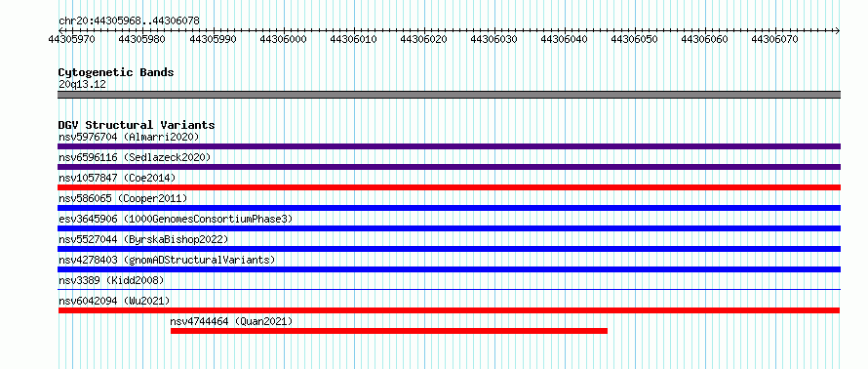Select the blue bar under esv3645906
The image size is (868, 369).
pos(449,228)
